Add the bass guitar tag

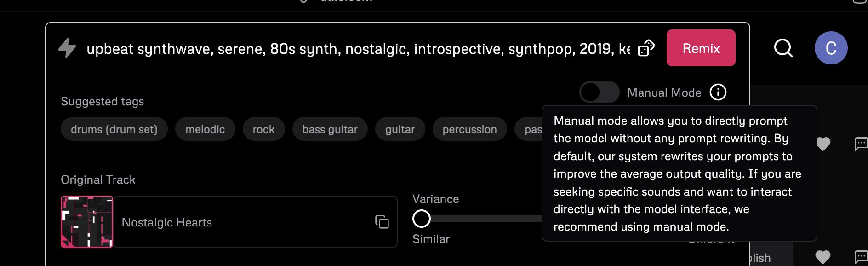330,129
